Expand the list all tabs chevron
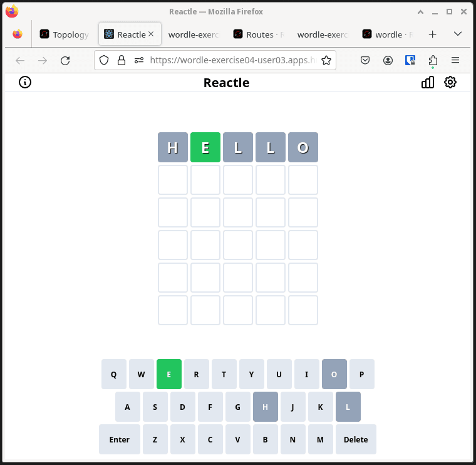Image resolution: width=476 pixels, height=465 pixels. (458, 34)
